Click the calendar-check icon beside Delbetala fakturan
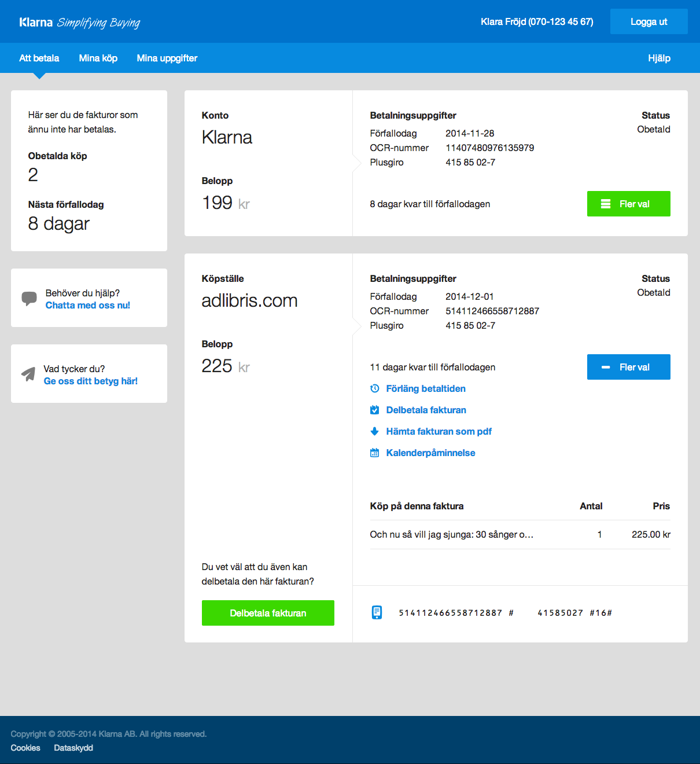The height and width of the screenshot is (764, 700). [375, 410]
